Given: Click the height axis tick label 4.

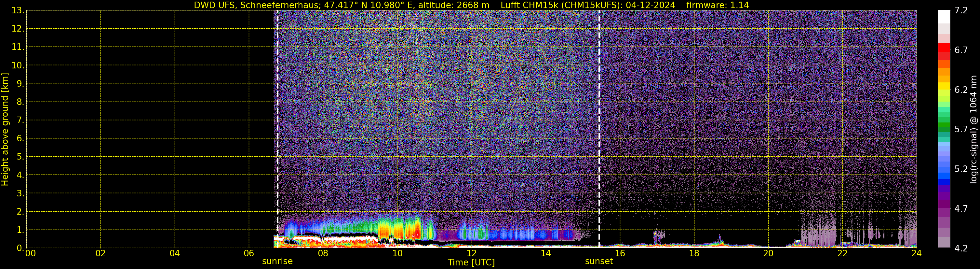Looking at the screenshot, I should click(x=20, y=175).
